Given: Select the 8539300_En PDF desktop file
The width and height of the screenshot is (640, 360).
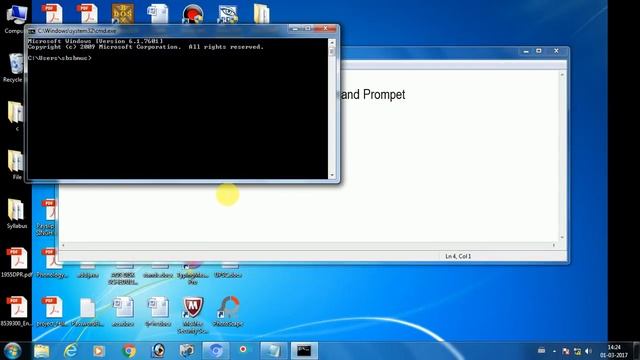Looking at the screenshot, I should [x=16, y=311].
